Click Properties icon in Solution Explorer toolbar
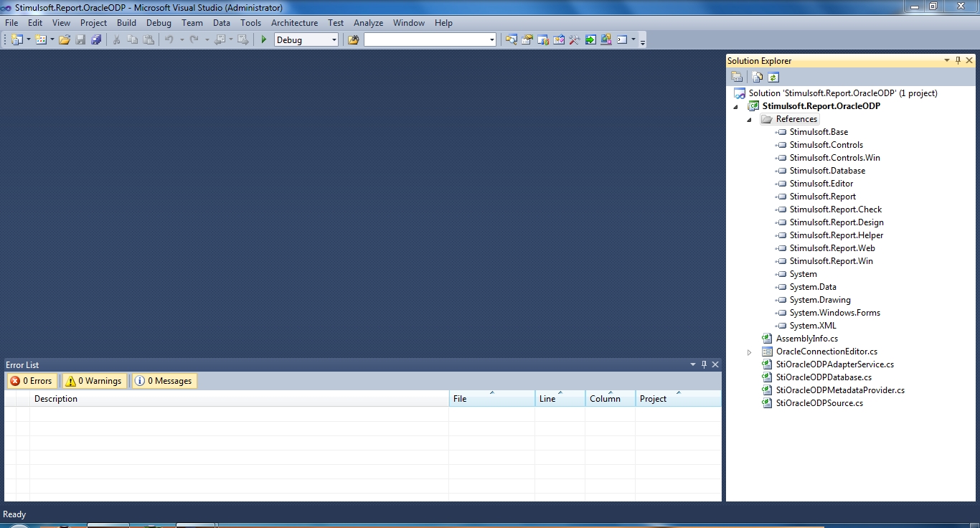The height and width of the screenshot is (528, 980). pos(737,77)
